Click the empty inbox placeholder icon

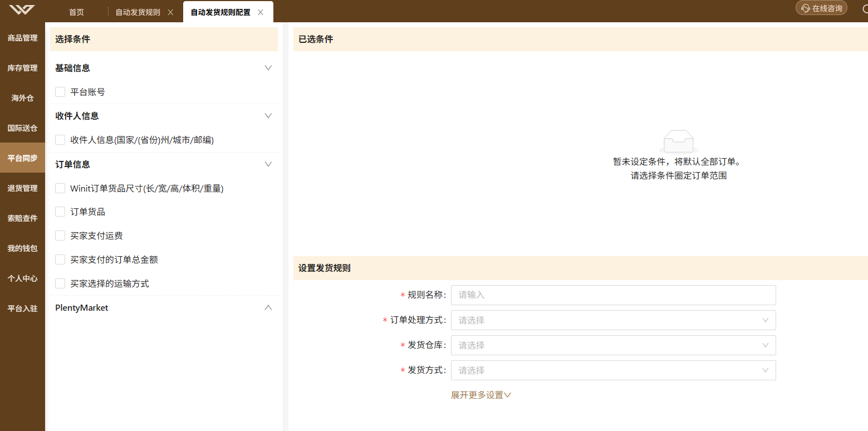(679, 142)
